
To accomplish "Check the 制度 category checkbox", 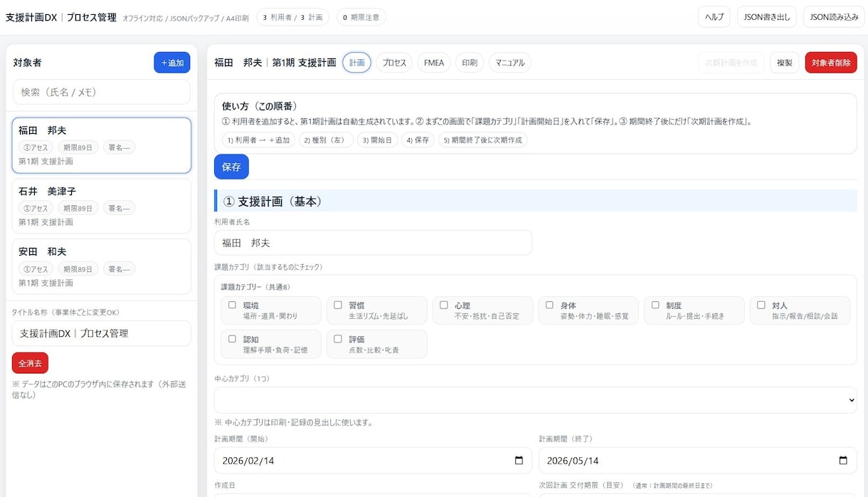I will coord(655,305).
